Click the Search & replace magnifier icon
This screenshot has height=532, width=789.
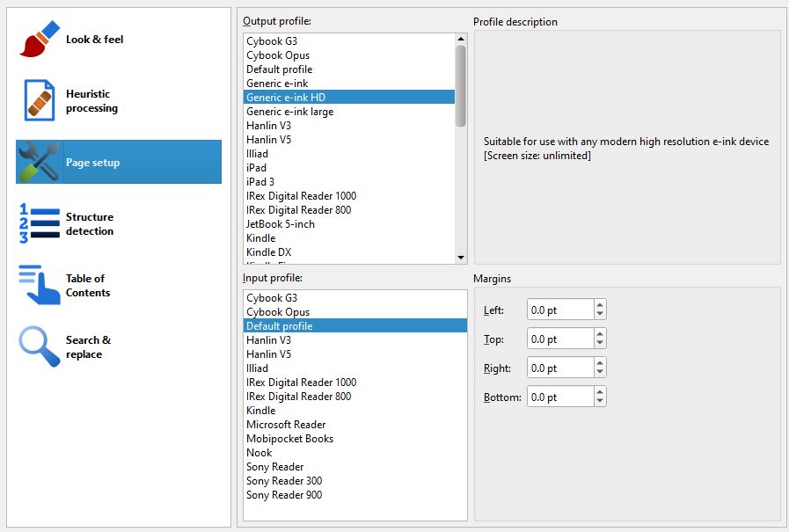[40, 346]
